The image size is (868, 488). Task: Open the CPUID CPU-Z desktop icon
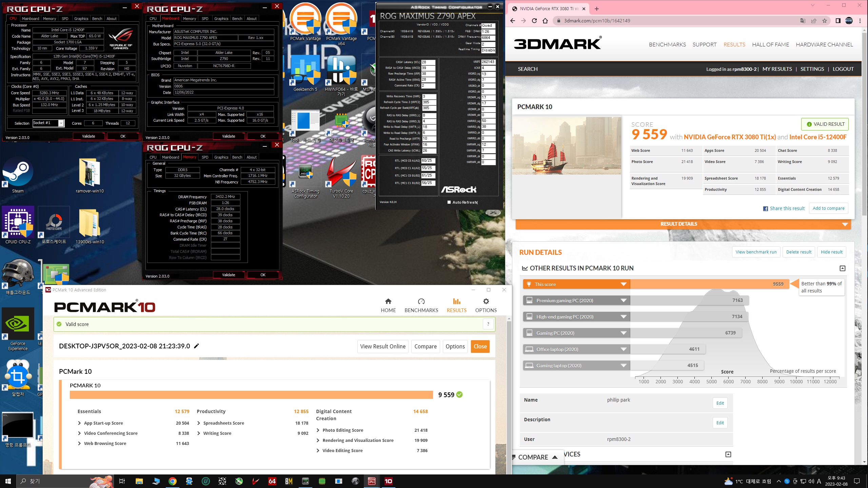point(18,225)
